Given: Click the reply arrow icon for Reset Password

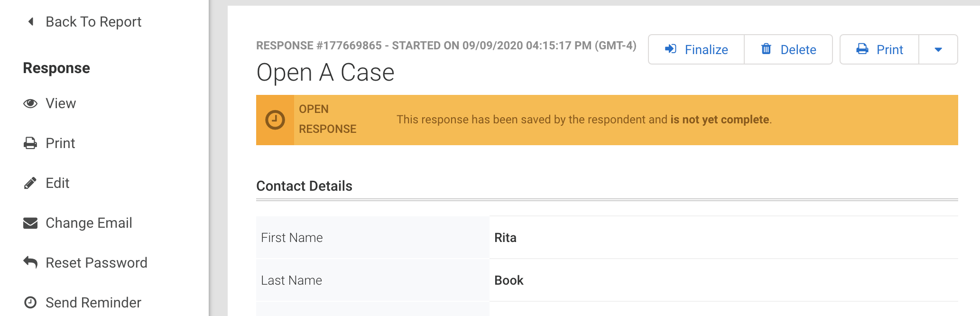Looking at the screenshot, I should tap(30, 262).
